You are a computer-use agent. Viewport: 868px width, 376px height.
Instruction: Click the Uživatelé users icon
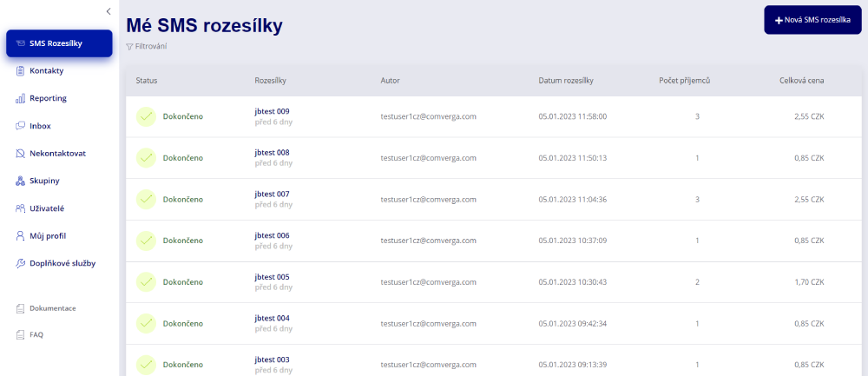click(x=20, y=208)
